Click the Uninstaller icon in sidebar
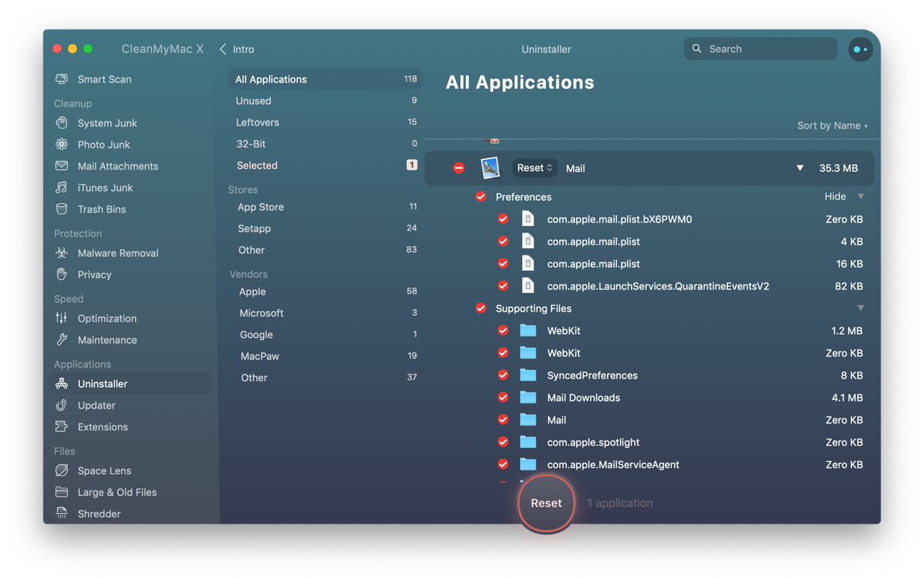This screenshot has height=578, width=924. point(62,384)
